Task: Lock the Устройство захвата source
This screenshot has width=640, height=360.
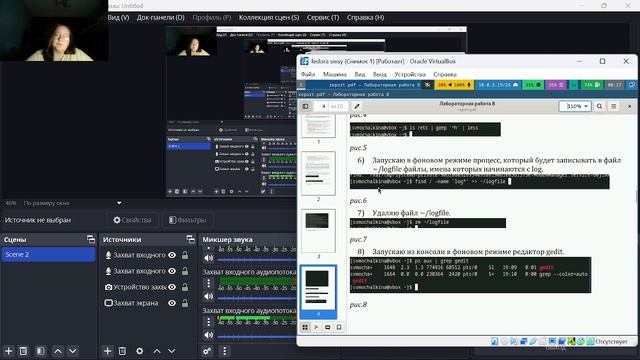Action: click(185, 287)
